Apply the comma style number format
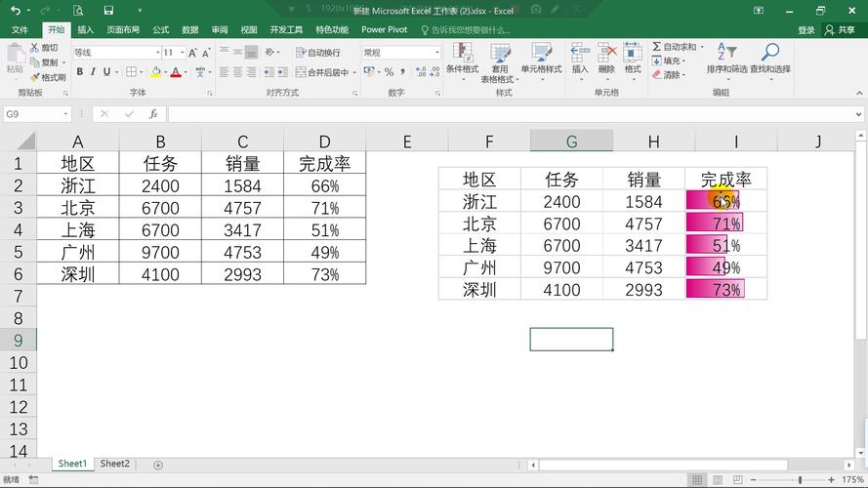This screenshot has width=868, height=488. point(403,72)
